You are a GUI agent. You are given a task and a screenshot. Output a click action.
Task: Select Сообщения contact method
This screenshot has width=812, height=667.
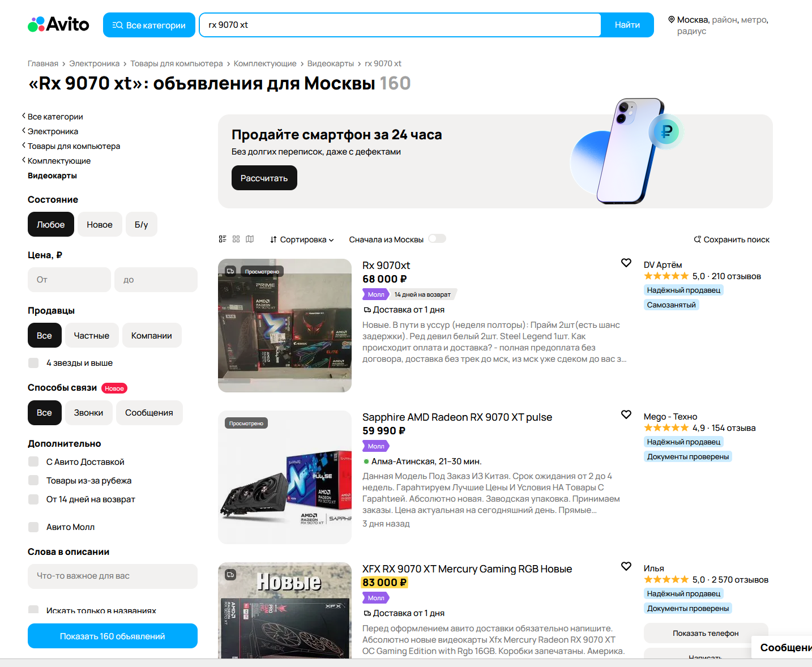pos(149,413)
